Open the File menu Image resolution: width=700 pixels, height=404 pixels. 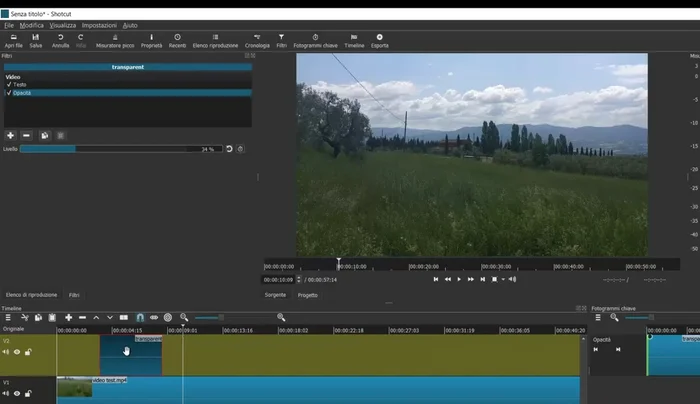[9, 25]
